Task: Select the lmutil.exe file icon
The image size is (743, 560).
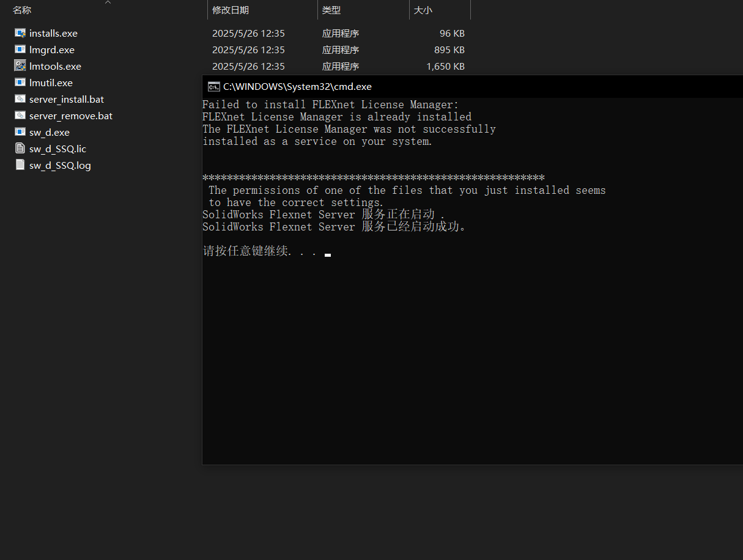Action: pos(20,83)
